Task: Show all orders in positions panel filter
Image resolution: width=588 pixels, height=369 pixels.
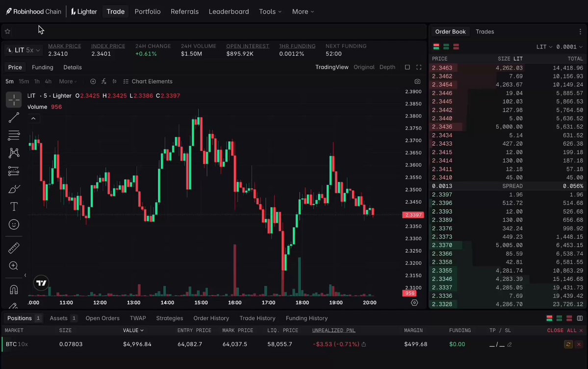Action: click(549, 319)
